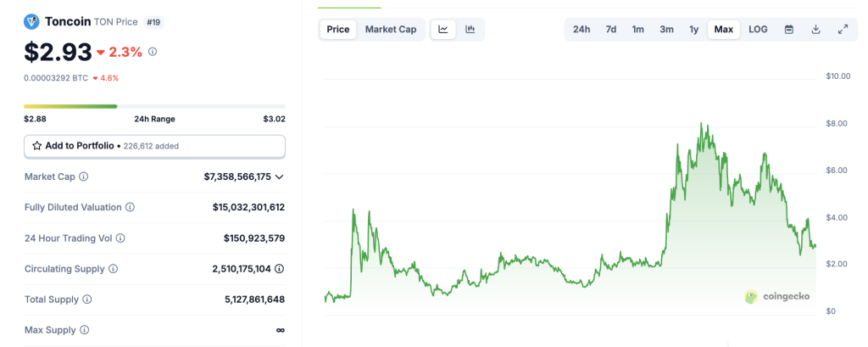Open the calendar date range picker
This screenshot has width=868, height=347.
pyautogui.click(x=789, y=30)
